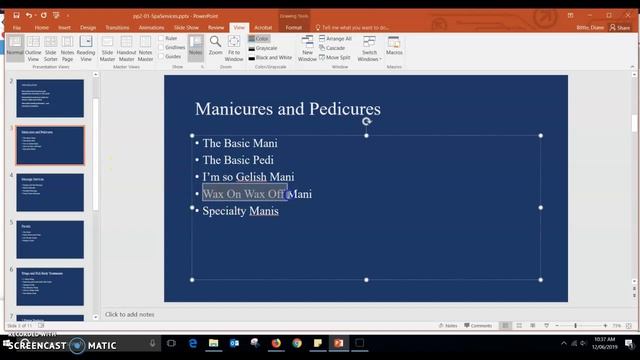Start presentation from the Quick Access toolbar
Image resolution: width=640 pixels, height=360 pixels.
click(x=56, y=16)
